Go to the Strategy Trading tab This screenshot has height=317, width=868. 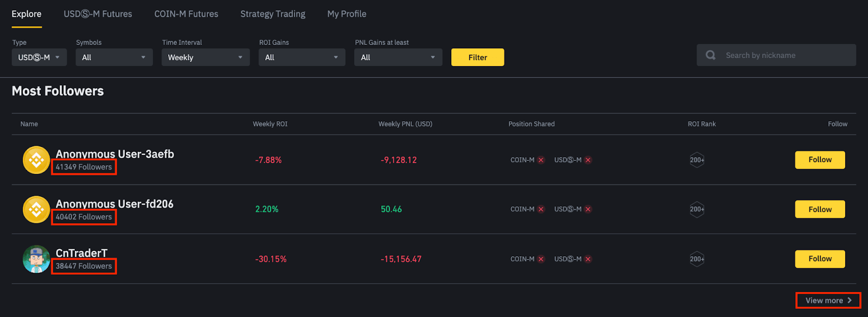point(273,14)
